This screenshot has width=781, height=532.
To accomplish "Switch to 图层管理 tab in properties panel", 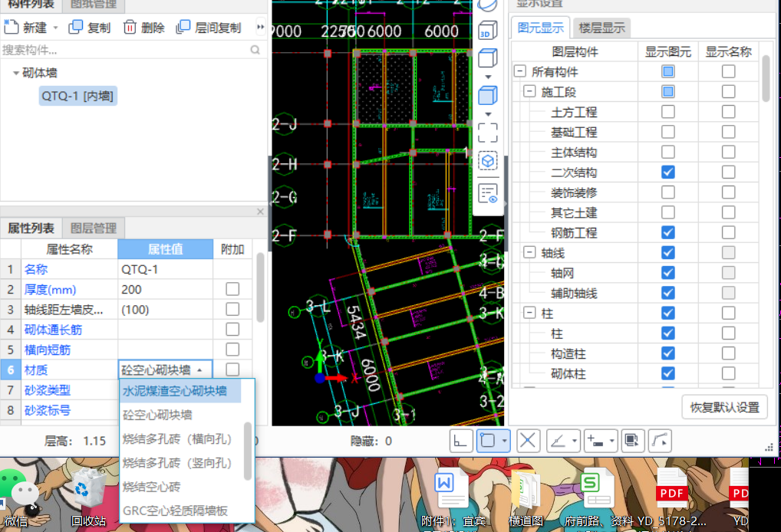I will pos(93,228).
